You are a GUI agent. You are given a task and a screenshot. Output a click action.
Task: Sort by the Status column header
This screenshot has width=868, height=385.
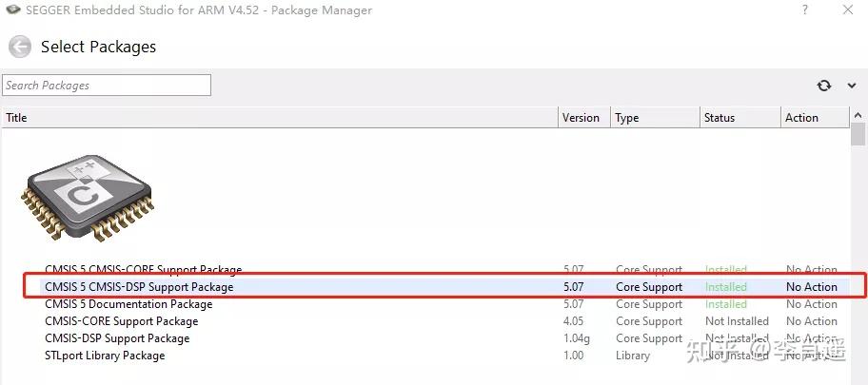pyautogui.click(x=738, y=118)
